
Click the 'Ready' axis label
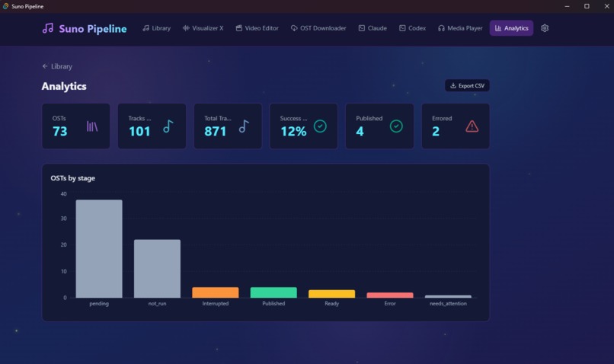coord(331,303)
